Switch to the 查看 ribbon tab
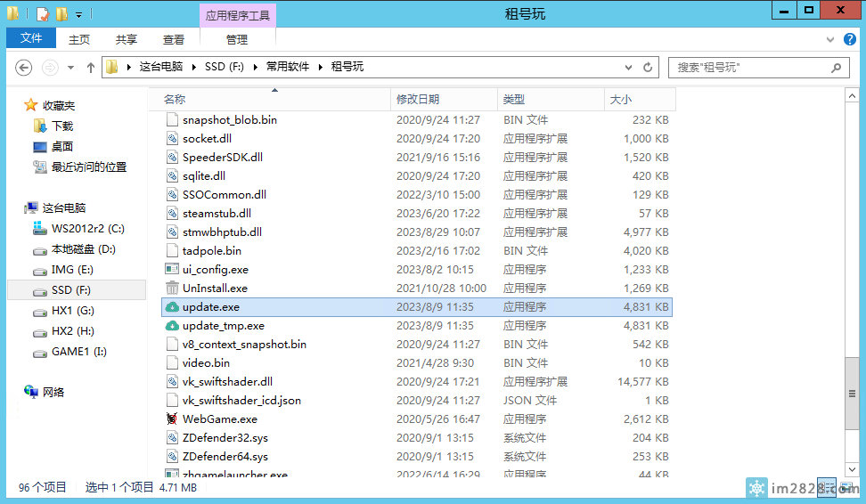Image resolution: width=866 pixels, height=504 pixels. coord(174,39)
